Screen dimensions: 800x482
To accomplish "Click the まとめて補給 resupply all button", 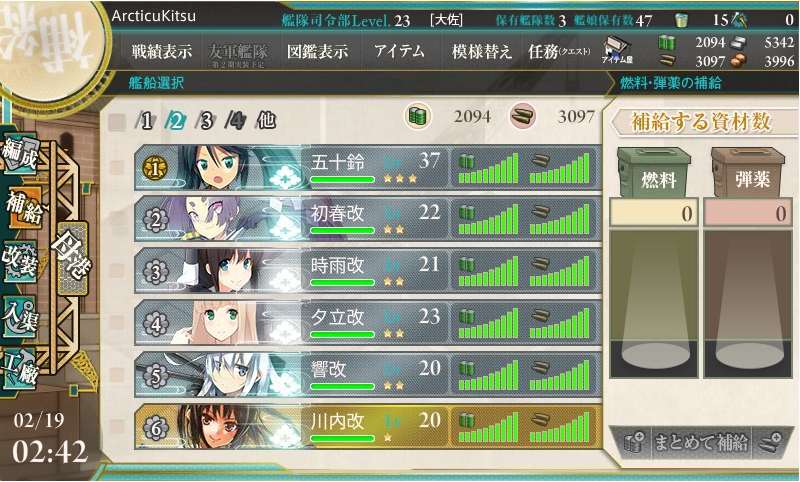I will (701, 442).
